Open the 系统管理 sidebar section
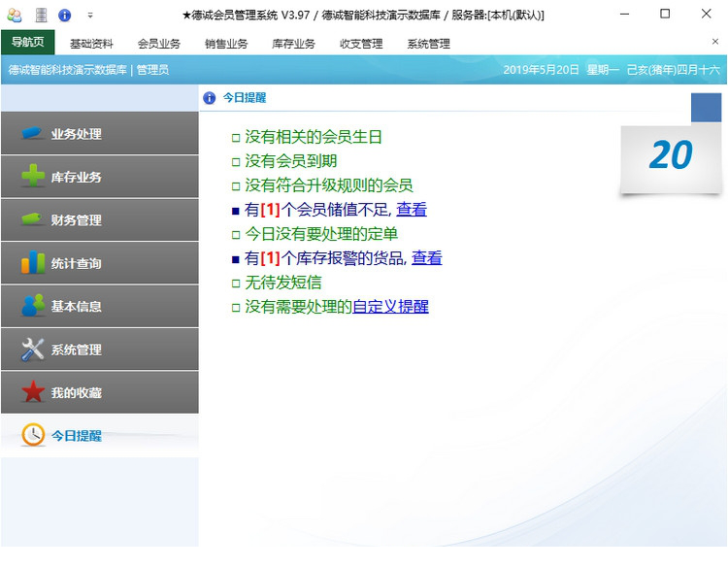Screen dimensions: 728x568 pyautogui.click(x=100, y=350)
